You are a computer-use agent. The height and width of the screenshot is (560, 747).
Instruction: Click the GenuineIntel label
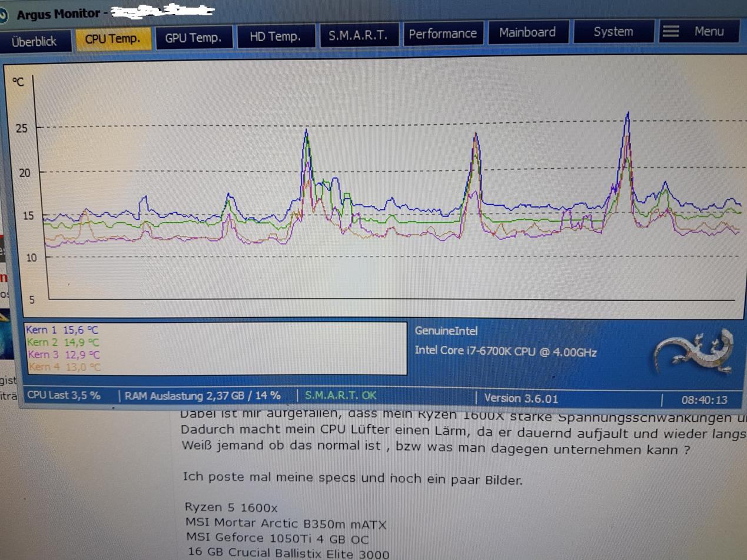[x=446, y=331]
